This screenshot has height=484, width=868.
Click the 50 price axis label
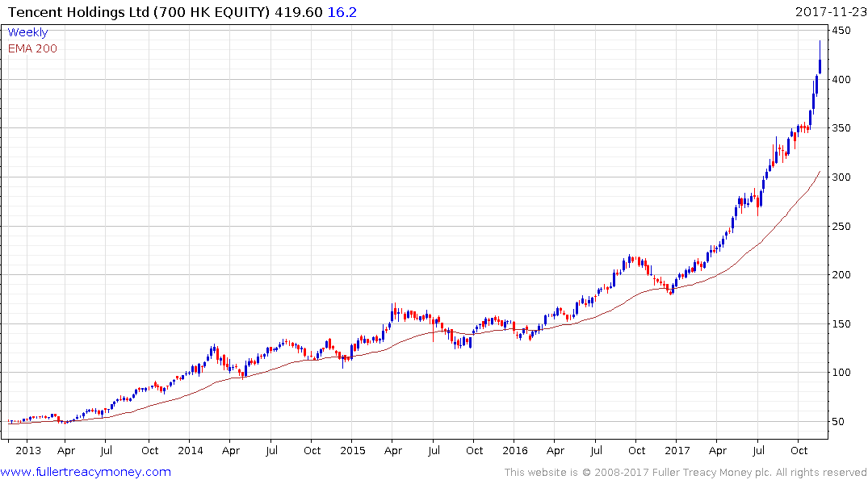coord(838,422)
